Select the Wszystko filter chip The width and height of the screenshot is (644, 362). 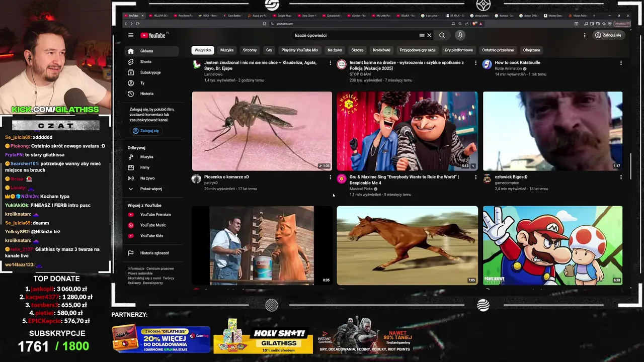pyautogui.click(x=203, y=50)
